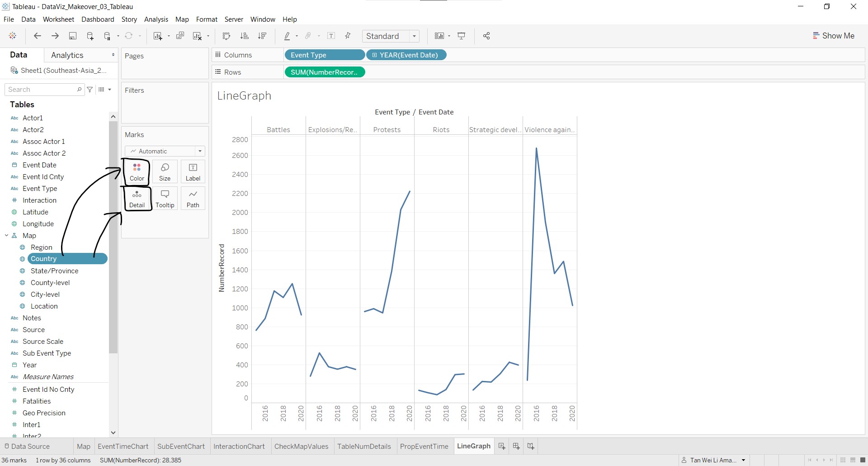Collapse the Map hierarchy in Tables
The height and width of the screenshot is (466, 868).
[x=7, y=236]
